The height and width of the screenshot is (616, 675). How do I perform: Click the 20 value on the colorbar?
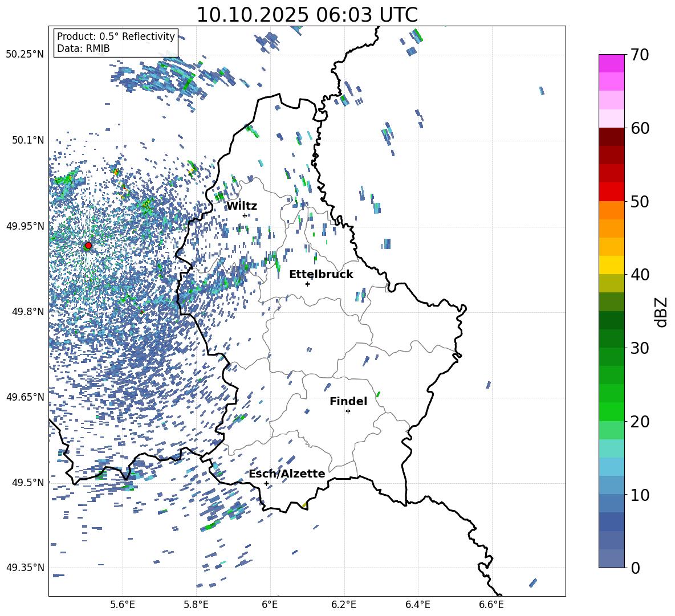(640, 422)
